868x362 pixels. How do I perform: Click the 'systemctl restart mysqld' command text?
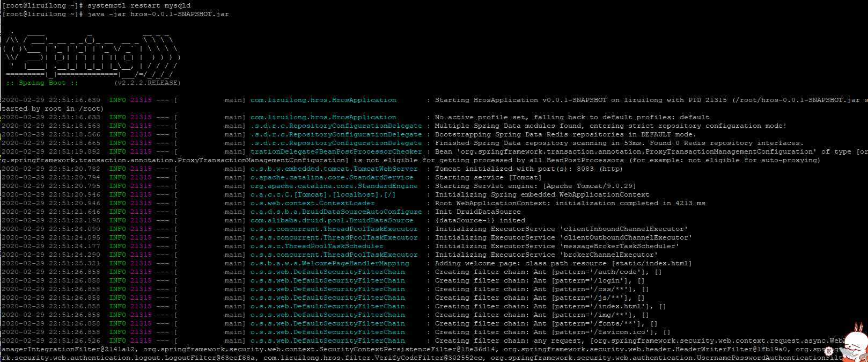(139, 5)
